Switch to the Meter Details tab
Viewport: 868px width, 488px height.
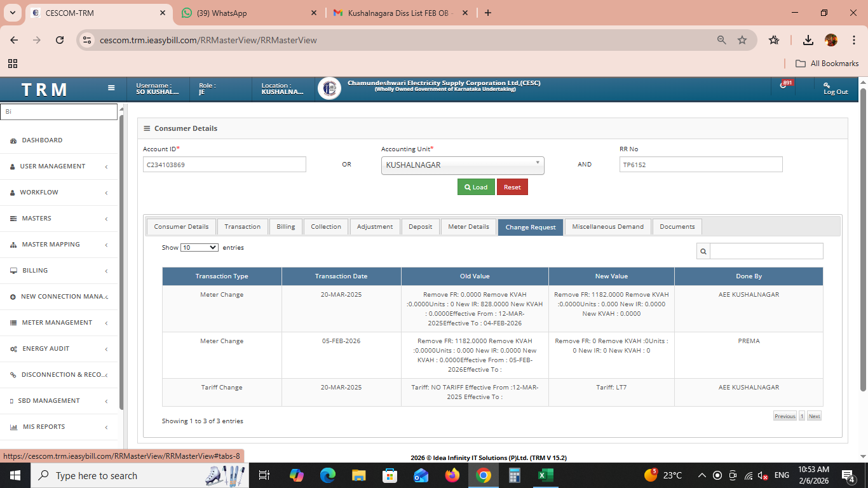[469, 227]
